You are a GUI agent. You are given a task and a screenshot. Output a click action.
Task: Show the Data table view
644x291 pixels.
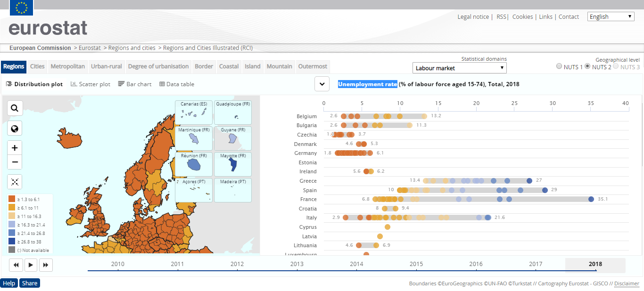177,84
